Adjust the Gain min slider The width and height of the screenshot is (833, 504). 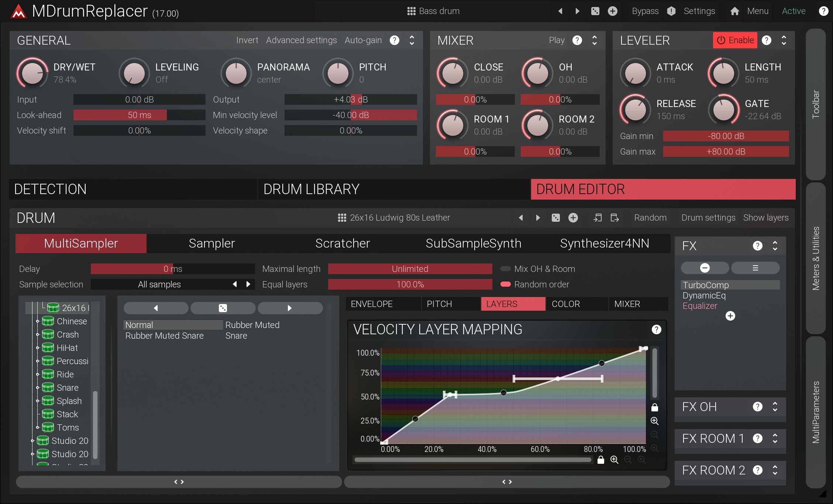point(726,136)
